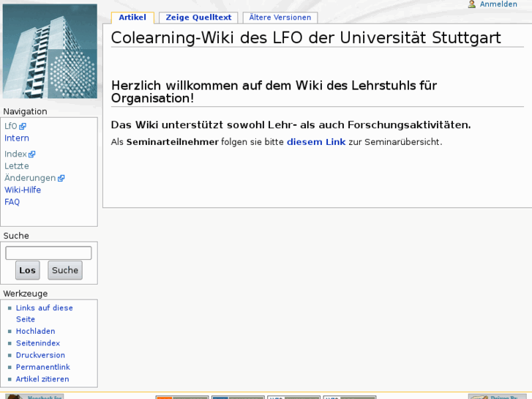Open the LfO navigation link
This screenshot has height=399, width=532.
[x=11, y=126]
